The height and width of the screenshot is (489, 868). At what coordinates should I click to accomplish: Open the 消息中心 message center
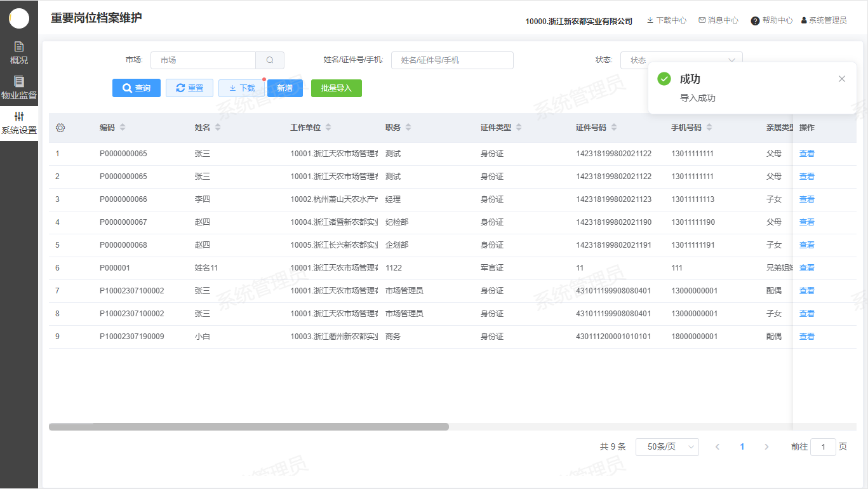point(718,20)
